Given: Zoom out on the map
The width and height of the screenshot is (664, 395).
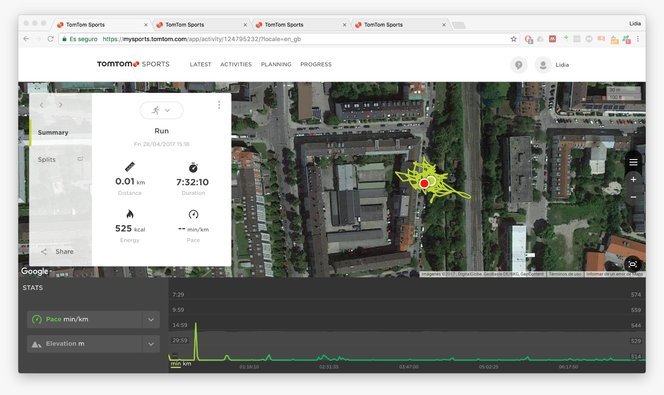Looking at the screenshot, I should pos(633,197).
